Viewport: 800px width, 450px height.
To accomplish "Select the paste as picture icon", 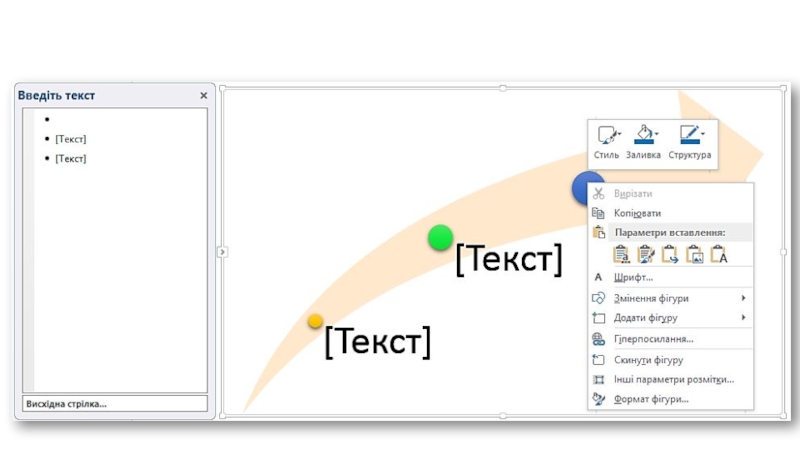I will click(x=694, y=255).
